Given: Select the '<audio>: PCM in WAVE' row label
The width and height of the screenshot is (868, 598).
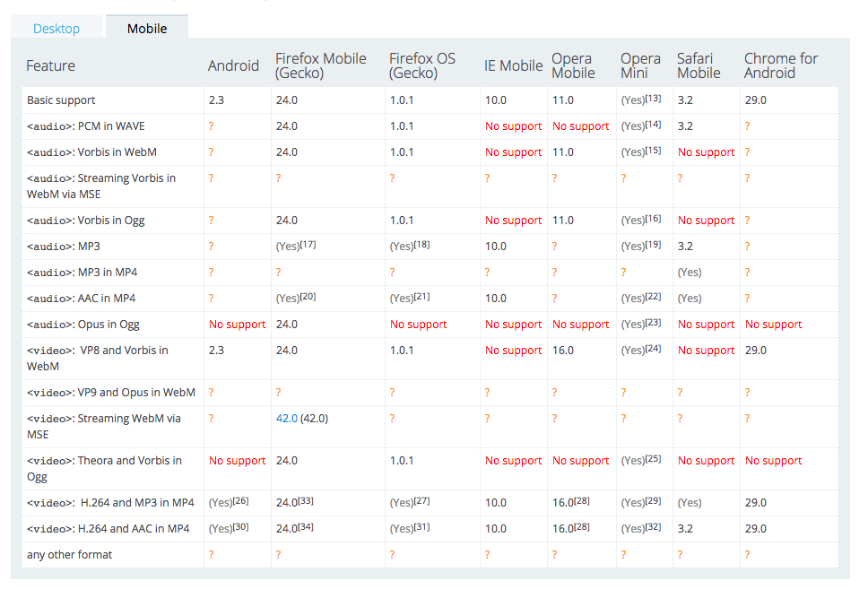Looking at the screenshot, I should (x=86, y=126).
